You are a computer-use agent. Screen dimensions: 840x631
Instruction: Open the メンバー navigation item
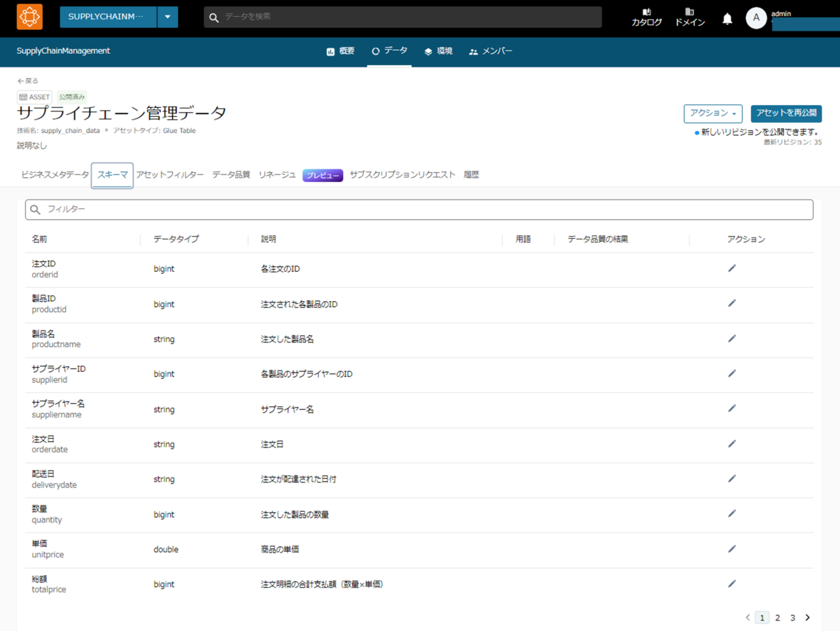(x=490, y=50)
